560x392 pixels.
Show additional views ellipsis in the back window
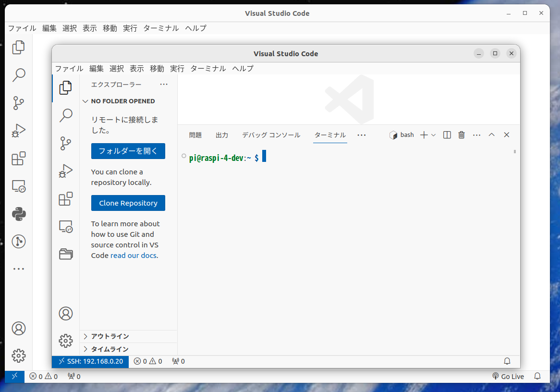point(19,269)
